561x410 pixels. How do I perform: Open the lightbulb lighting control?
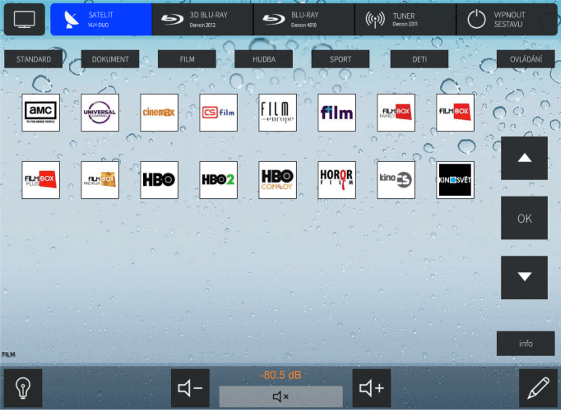[x=23, y=388]
